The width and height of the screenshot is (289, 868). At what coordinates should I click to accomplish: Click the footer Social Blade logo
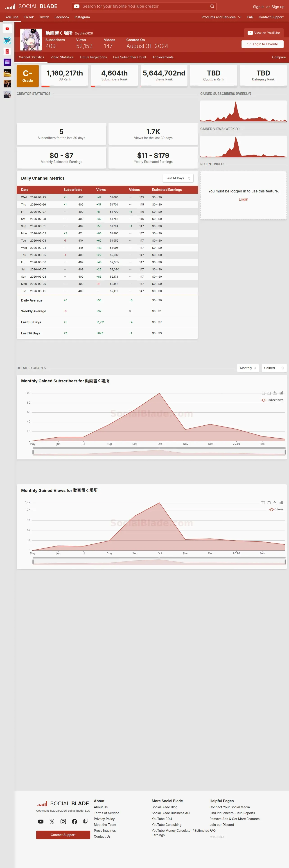63,803
